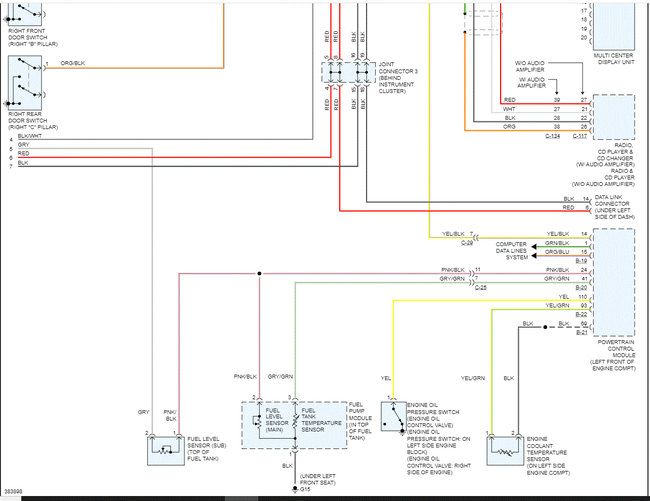Click the diagram number 383898
The width and height of the screenshot is (650, 501).
tap(13, 491)
